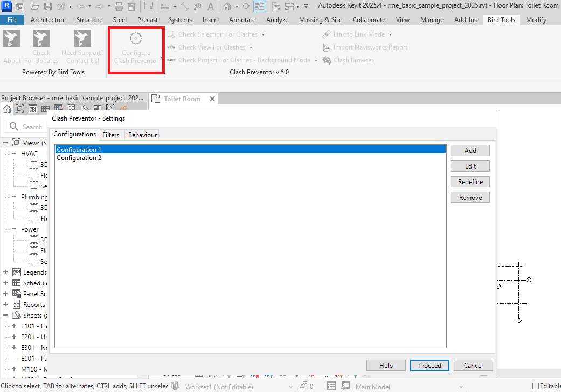
Task: Click the Print icon in quick access toolbar
Action: [x=119, y=6]
